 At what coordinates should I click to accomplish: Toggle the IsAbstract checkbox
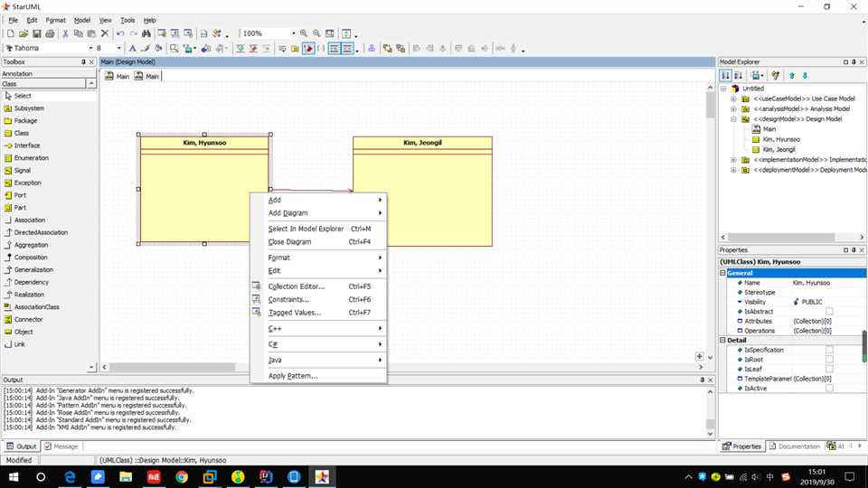coord(829,312)
